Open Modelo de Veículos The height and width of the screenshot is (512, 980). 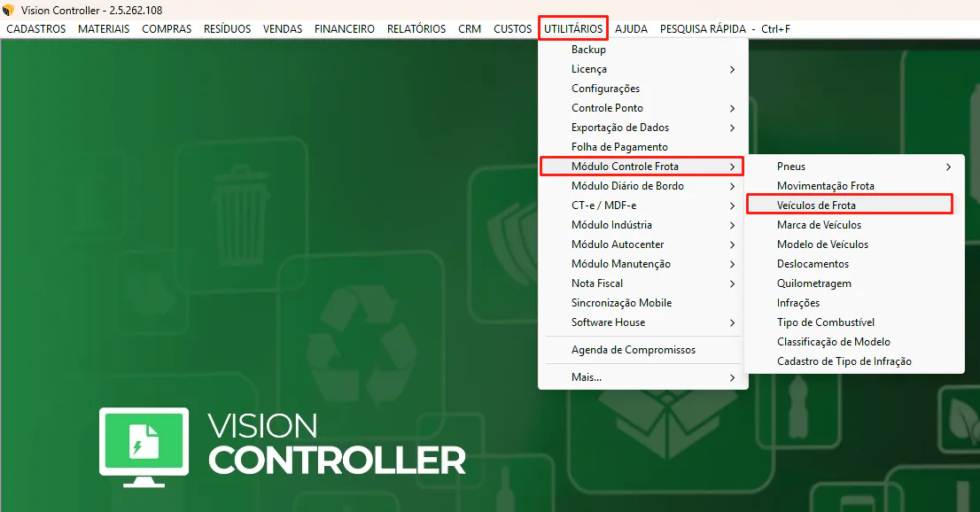click(854, 244)
